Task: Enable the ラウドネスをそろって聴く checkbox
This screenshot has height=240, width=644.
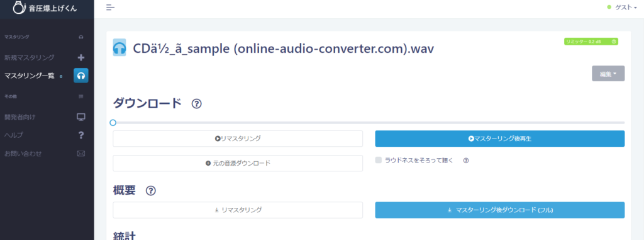Action: [378, 161]
